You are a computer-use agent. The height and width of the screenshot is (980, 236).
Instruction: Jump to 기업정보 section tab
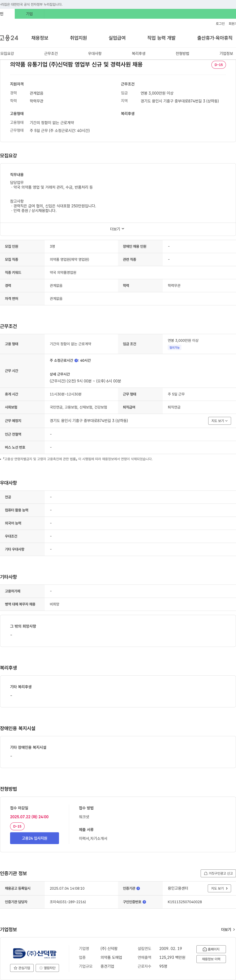226,54
